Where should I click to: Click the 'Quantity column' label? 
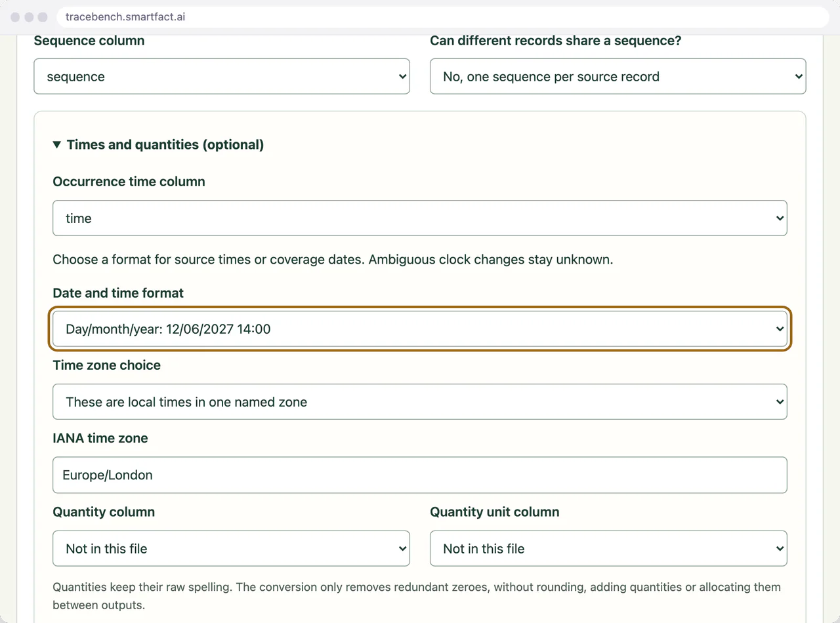tap(104, 512)
